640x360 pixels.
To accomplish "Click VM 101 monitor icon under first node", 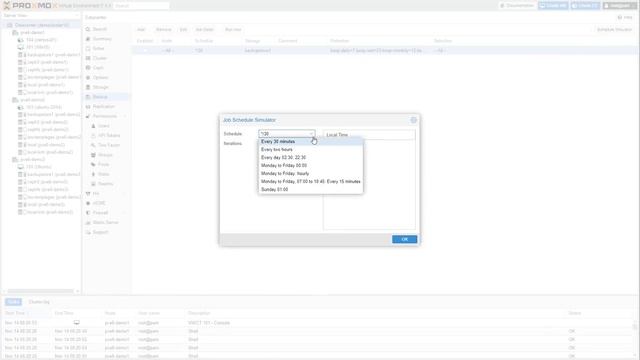I will pyautogui.click(x=21, y=47).
